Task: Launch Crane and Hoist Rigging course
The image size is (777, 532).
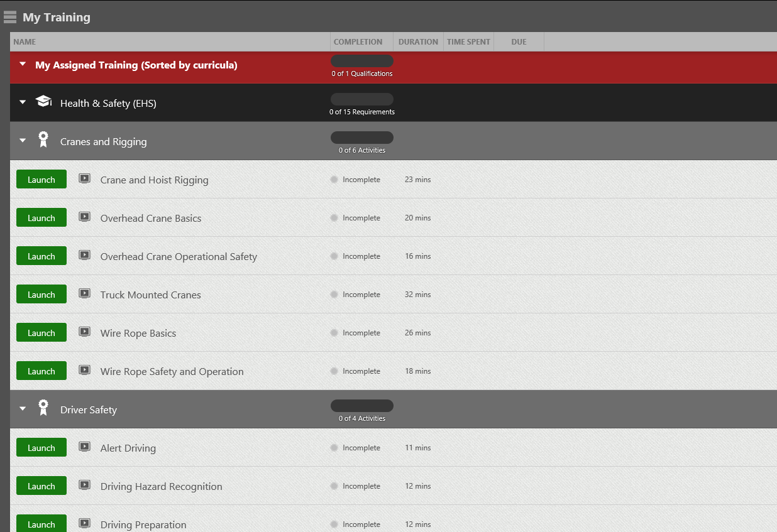Action: coord(41,180)
